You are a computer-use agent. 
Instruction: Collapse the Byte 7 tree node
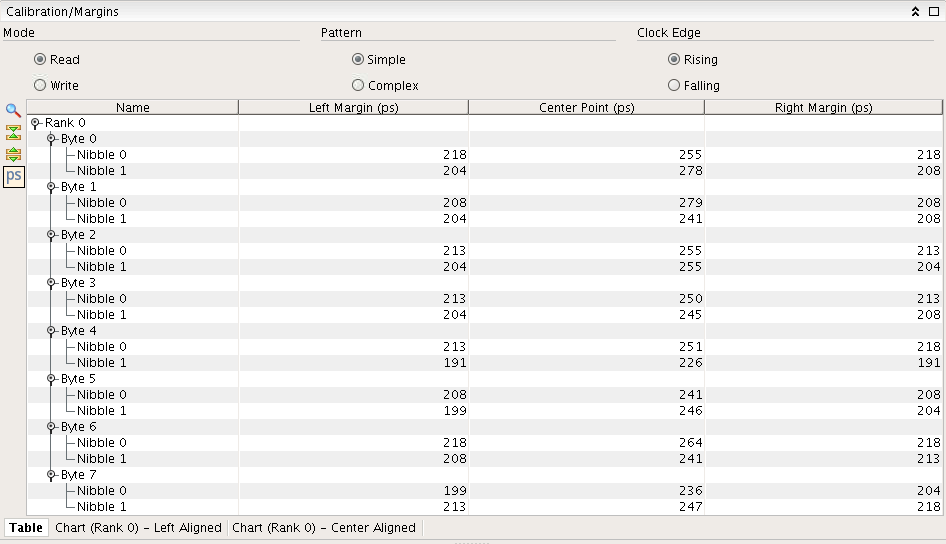pyautogui.click(x=51, y=475)
